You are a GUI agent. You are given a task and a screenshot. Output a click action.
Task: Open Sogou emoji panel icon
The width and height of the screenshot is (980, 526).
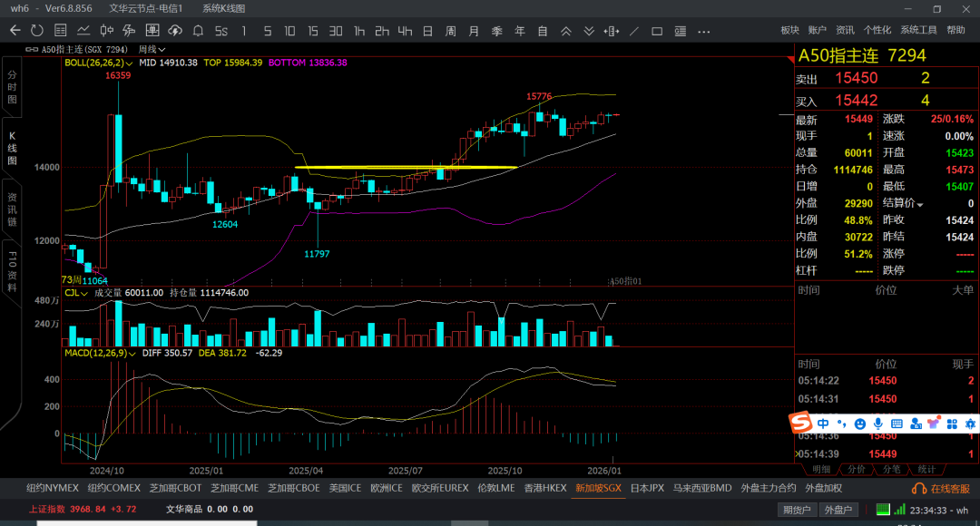(860, 424)
